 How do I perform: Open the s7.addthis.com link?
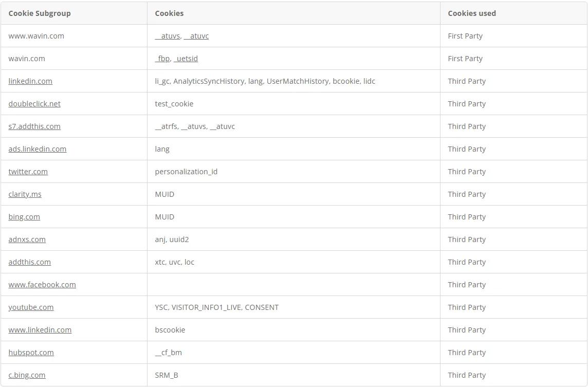(x=34, y=126)
